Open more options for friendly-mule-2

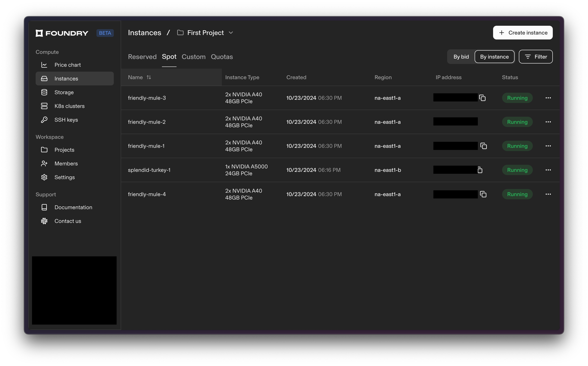(x=548, y=122)
